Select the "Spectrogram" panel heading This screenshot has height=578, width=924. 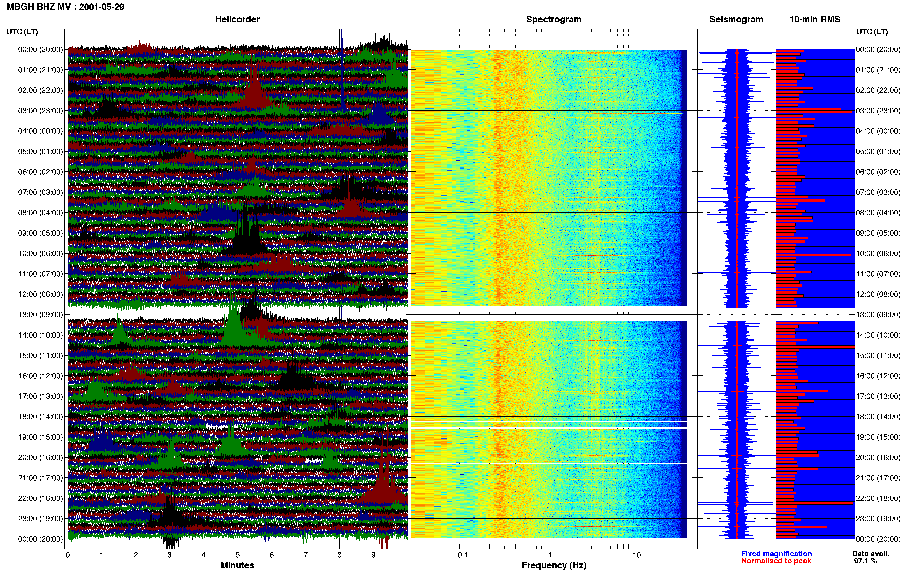(554, 19)
